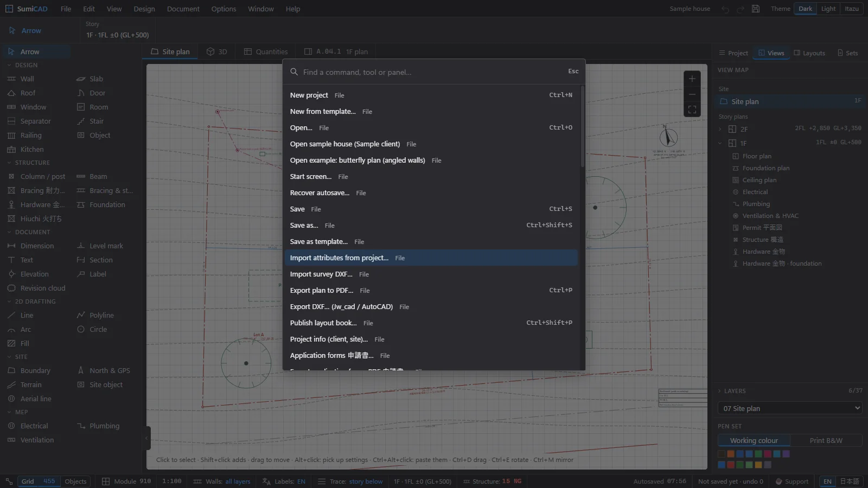This screenshot has width=868, height=488.
Task: Select the Roof tool
Action: pos(36,93)
